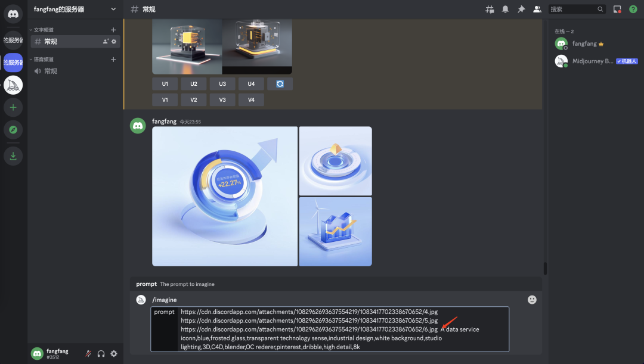The height and width of the screenshot is (364, 644).
Task: Create variations with V2 button
Action: pos(193,99)
